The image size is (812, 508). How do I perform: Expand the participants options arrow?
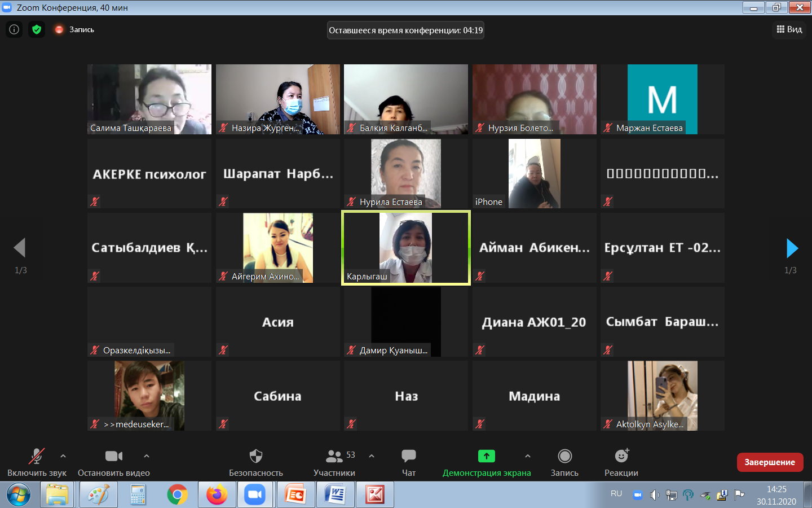pyautogui.click(x=372, y=456)
